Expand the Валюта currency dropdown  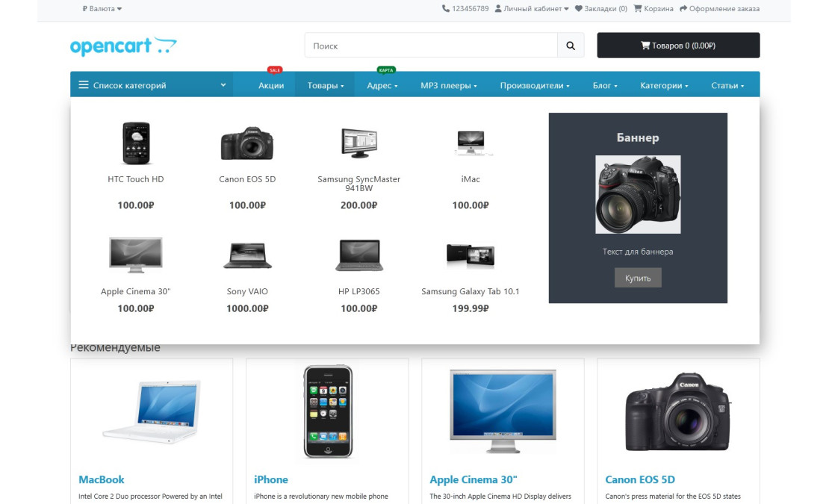(x=102, y=8)
